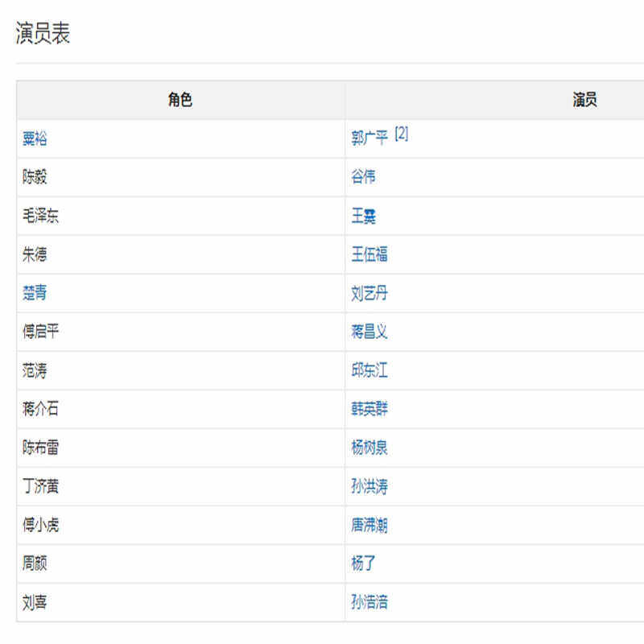
Task: Open actor 杨了 link
Action: click(x=363, y=563)
